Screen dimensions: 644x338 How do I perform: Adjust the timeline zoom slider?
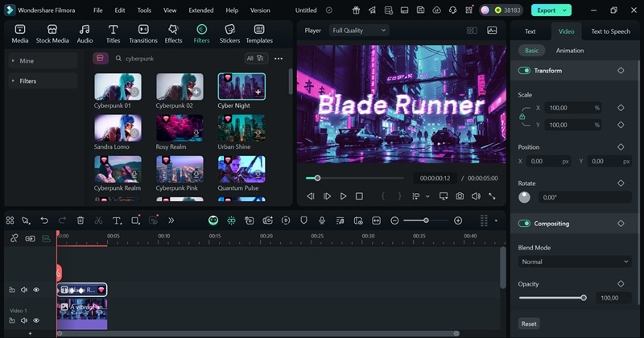coord(426,221)
